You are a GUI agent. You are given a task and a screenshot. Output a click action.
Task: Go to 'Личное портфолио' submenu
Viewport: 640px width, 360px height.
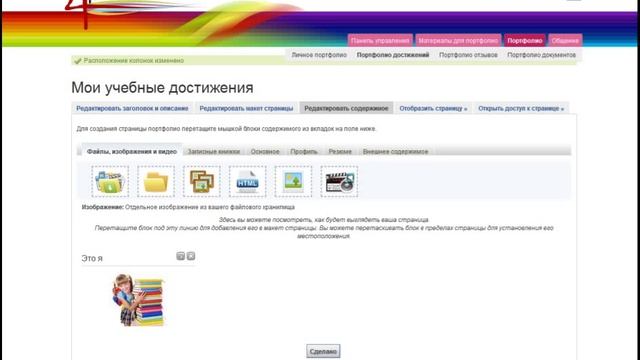319,55
